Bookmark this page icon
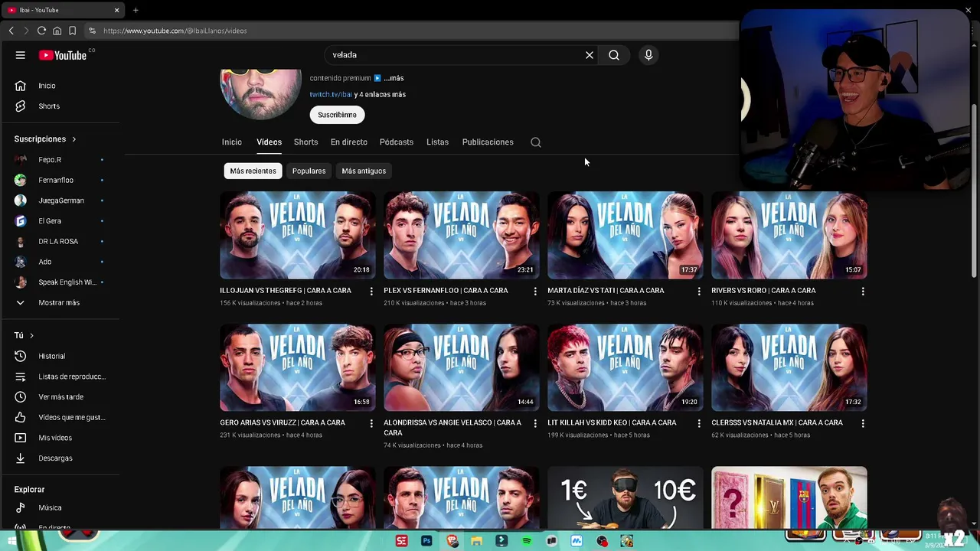The width and height of the screenshot is (980, 551). click(72, 31)
